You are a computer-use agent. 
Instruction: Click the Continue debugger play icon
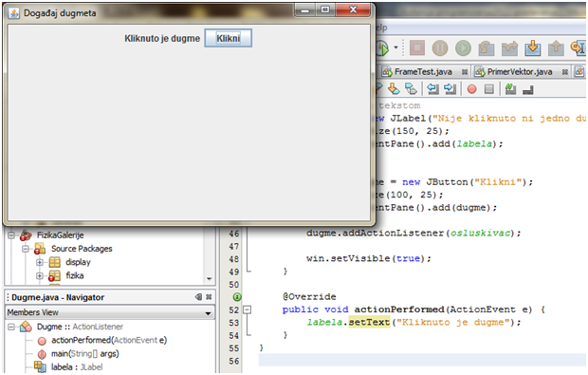[x=463, y=48]
